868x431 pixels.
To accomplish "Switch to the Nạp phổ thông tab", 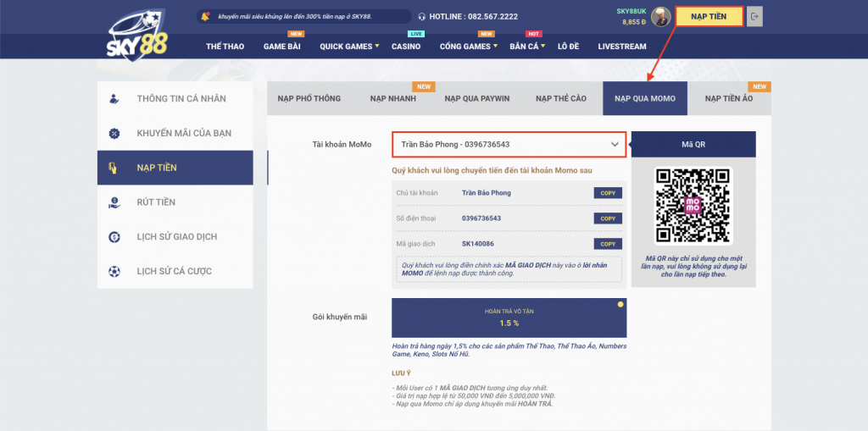I will tap(309, 98).
